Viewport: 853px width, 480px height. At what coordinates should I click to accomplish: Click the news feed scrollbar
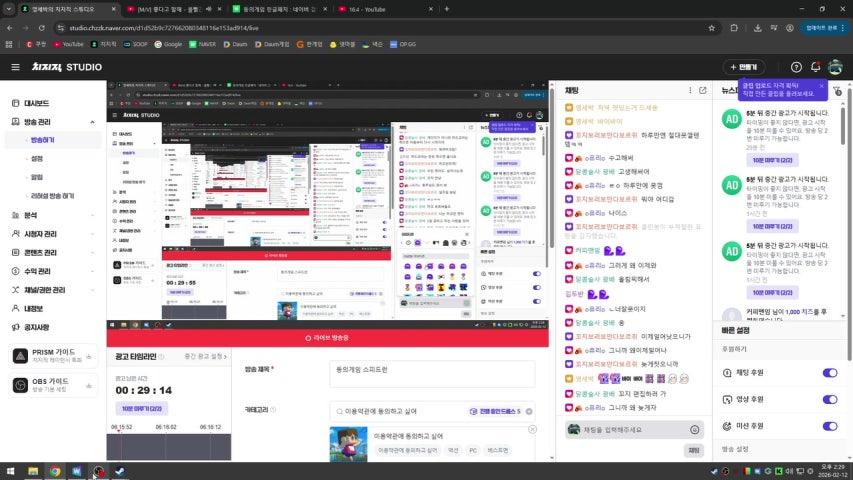click(x=844, y=126)
